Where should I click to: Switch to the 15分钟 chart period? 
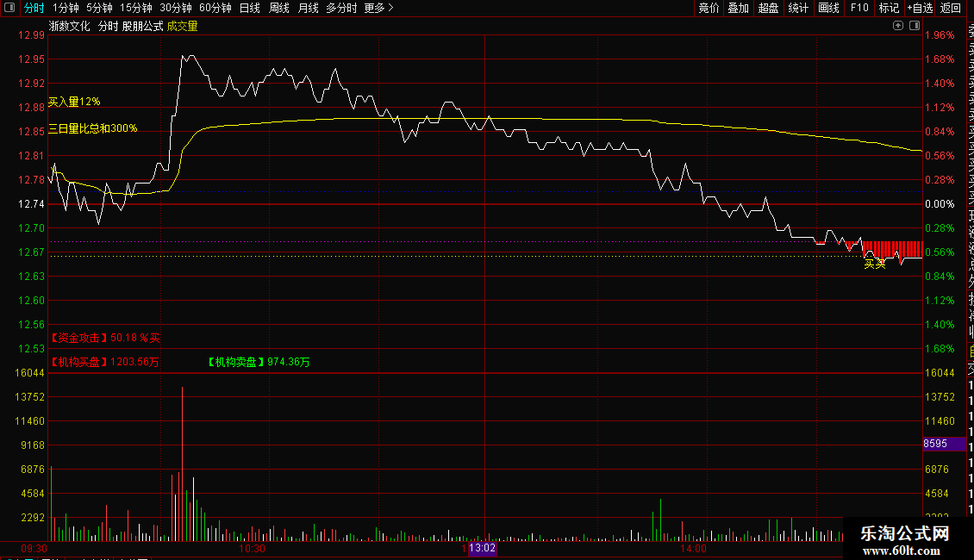click(136, 8)
